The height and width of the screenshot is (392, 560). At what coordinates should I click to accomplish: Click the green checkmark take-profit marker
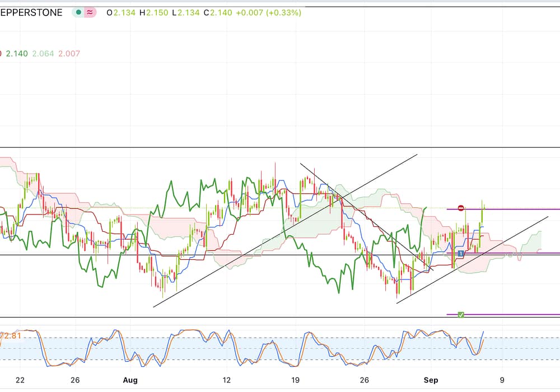tap(461, 315)
